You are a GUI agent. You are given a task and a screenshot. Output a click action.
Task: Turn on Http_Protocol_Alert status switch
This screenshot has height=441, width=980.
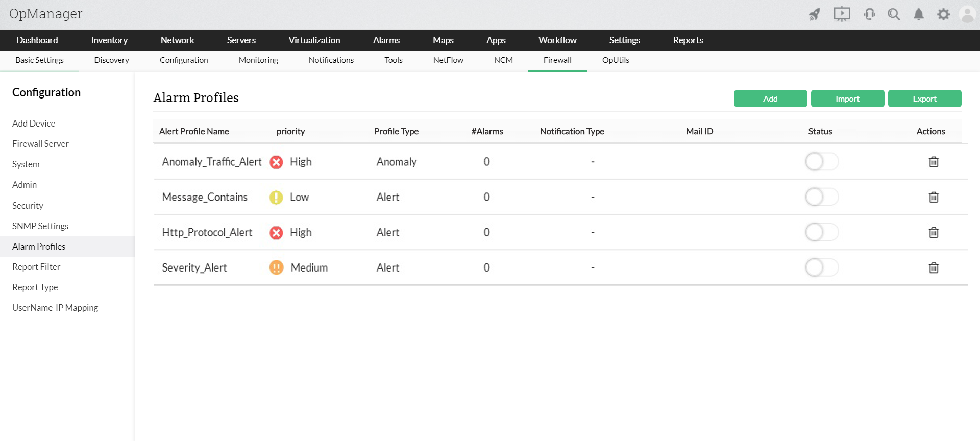(x=822, y=232)
